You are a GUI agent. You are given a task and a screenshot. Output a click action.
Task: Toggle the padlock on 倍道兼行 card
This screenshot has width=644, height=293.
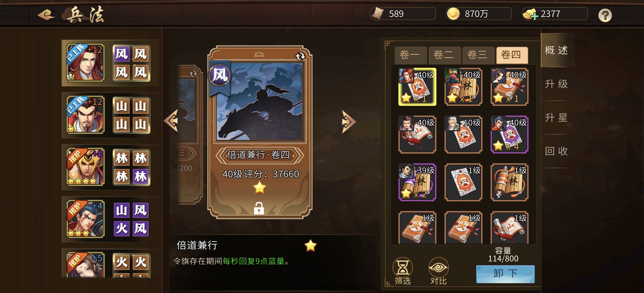point(259,208)
